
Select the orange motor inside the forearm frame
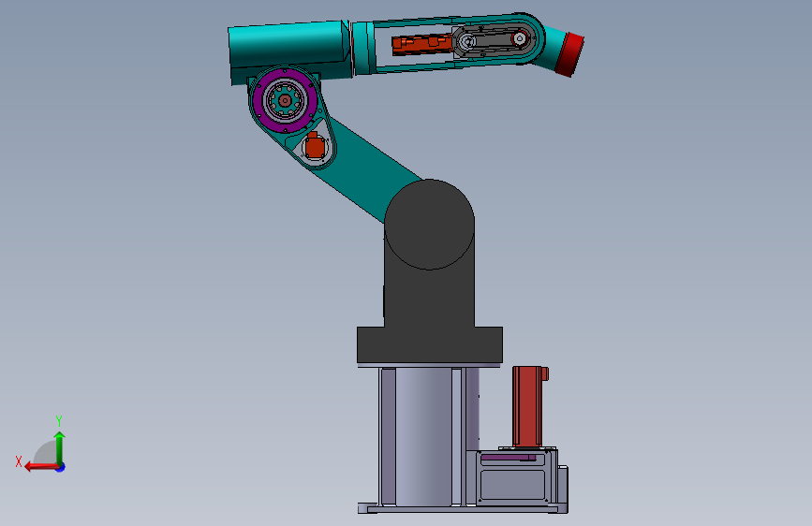(422, 45)
